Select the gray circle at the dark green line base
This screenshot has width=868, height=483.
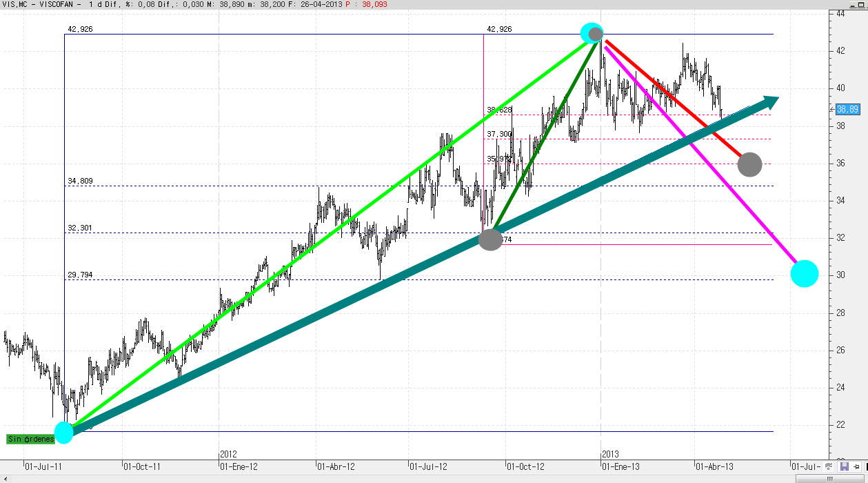490,239
